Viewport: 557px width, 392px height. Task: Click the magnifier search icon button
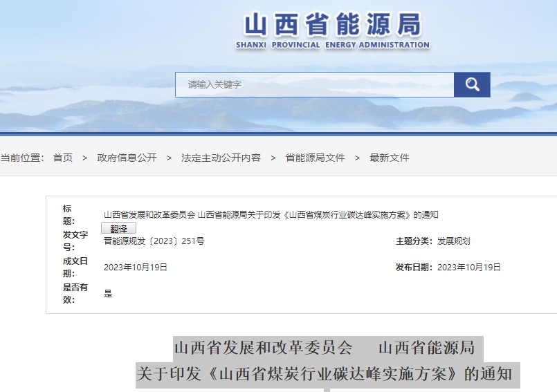[472, 84]
